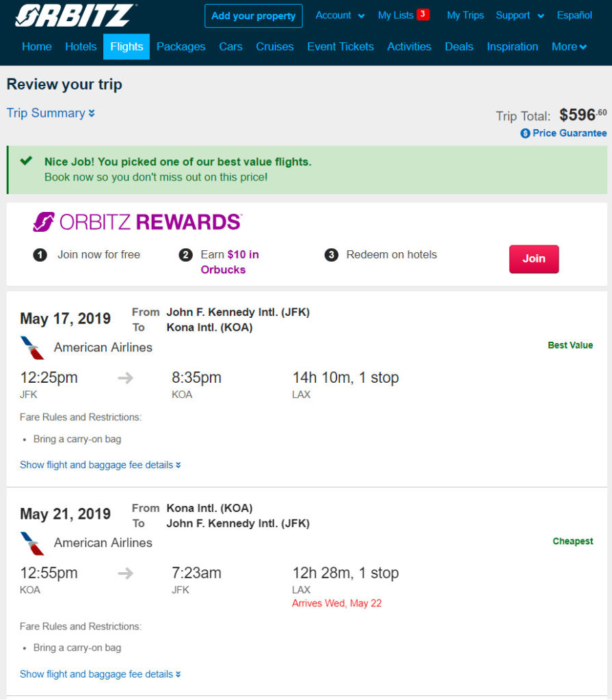The height and width of the screenshot is (700, 612).
Task: Open the Account dropdown menu
Action: pyautogui.click(x=340, y=16)
